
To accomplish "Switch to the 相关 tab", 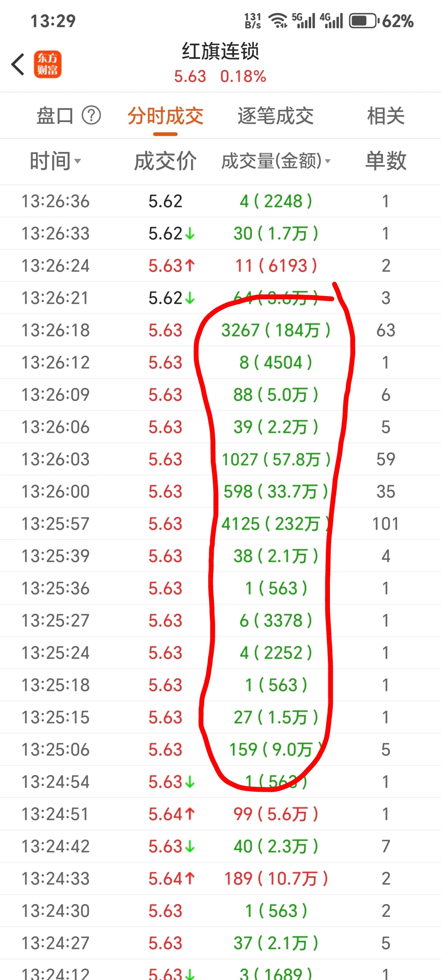I will point(386,116).
